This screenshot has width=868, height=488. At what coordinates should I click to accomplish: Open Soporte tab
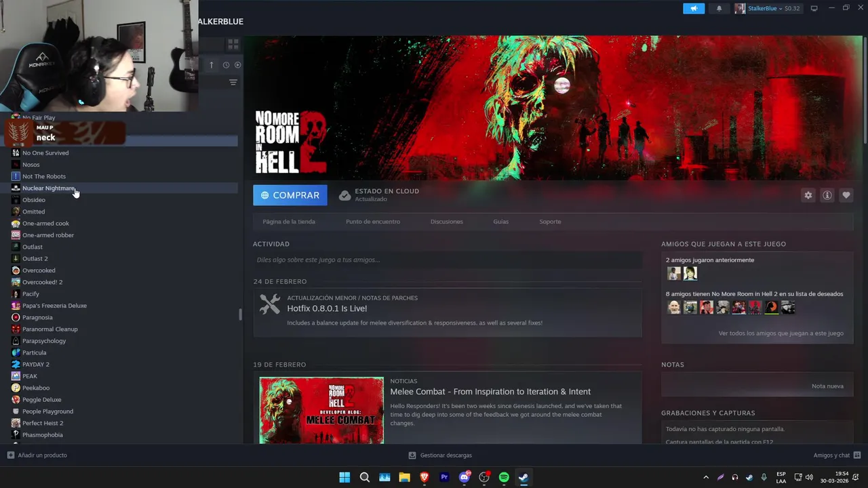pyautogui.click(x=550, y=222)
